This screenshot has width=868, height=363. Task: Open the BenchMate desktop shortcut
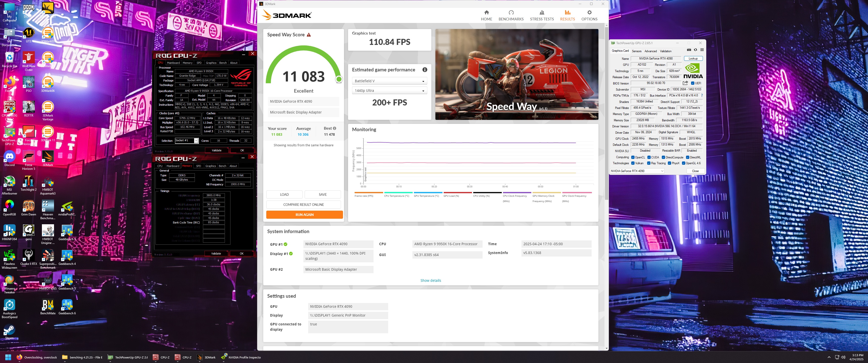48,307
